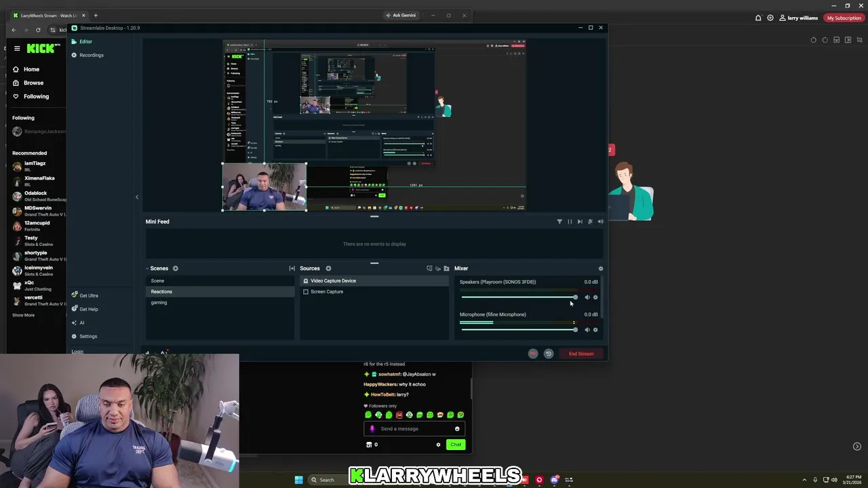Click browser back arrow in Kick window
868x488 pixels.
pyautogui.click(x=14, y=30)
